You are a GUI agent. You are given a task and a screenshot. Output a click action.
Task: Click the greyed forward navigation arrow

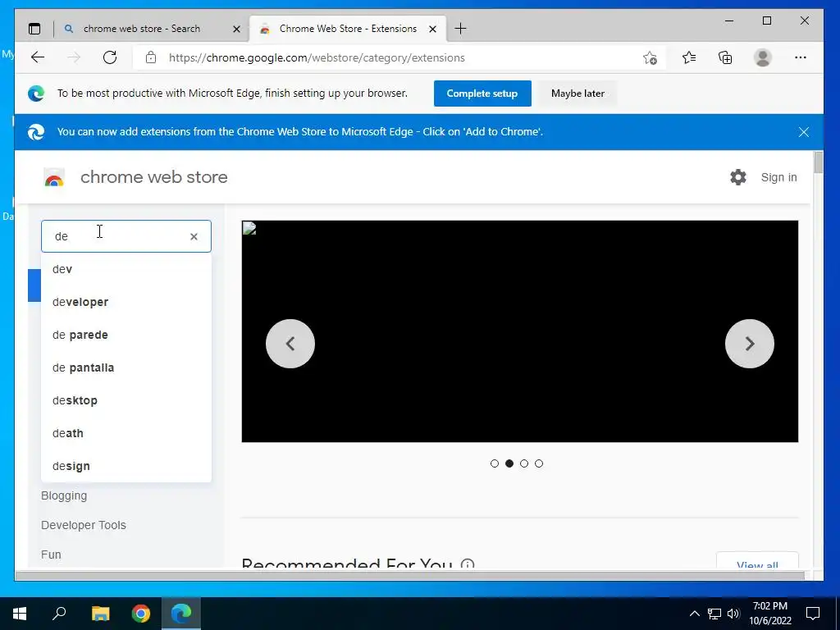73,57
